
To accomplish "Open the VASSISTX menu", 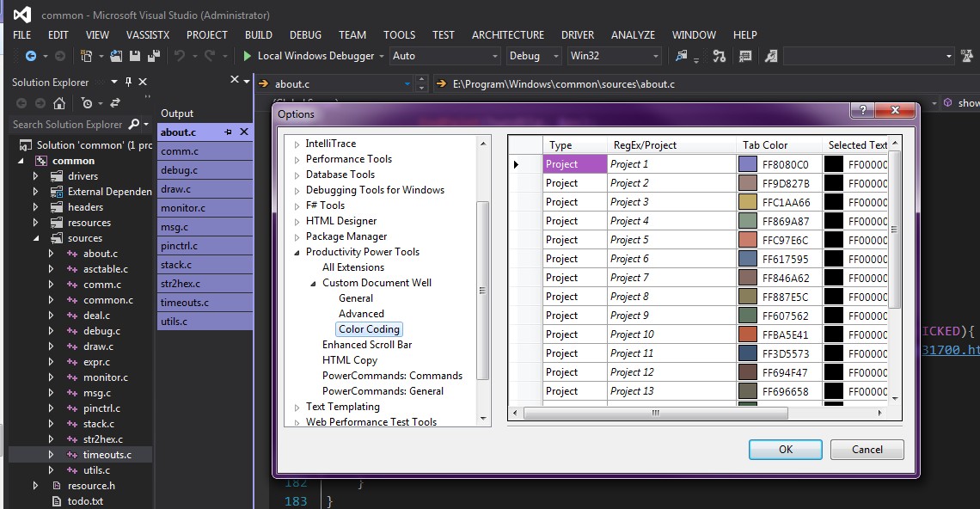I will [148, 35].
